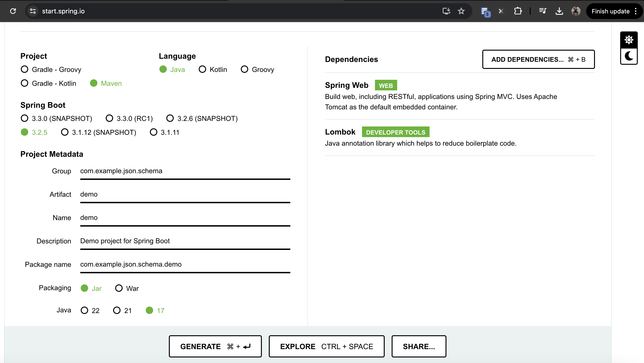Open EXPLORE project preview
This screenshot has height=363, width=644.
[x=326, y=346]
